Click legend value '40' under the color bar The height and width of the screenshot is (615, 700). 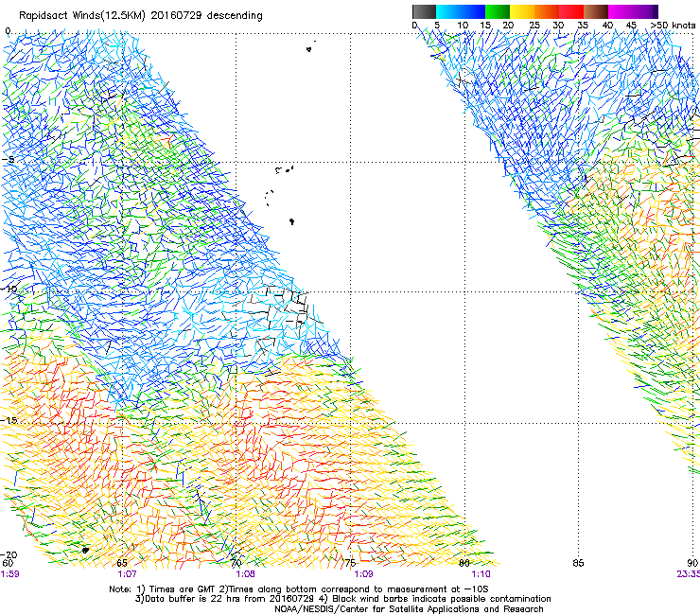[x=607, y=26]
